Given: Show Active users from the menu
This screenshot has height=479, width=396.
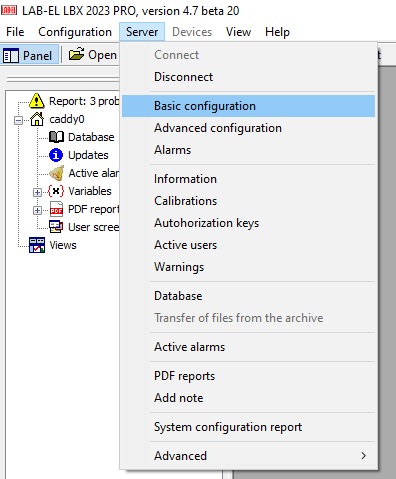Looking at the screenshot, I should point(248,245).
